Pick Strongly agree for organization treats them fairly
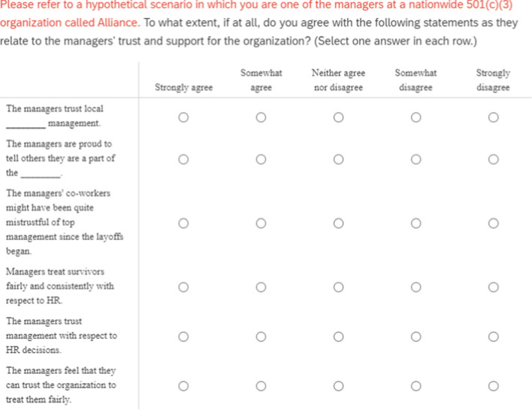Image resolution: width=532 pixels, height=410 pixels. pos(183,386)
